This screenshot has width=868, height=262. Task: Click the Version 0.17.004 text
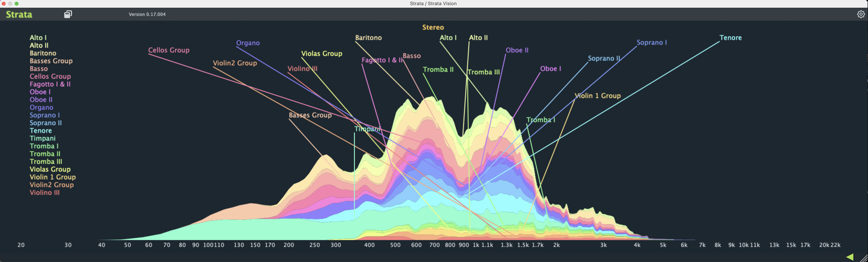[147, 14]
